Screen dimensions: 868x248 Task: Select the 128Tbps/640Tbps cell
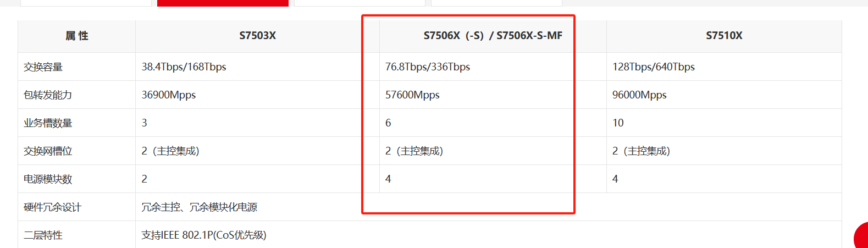(x=653, y=67)
